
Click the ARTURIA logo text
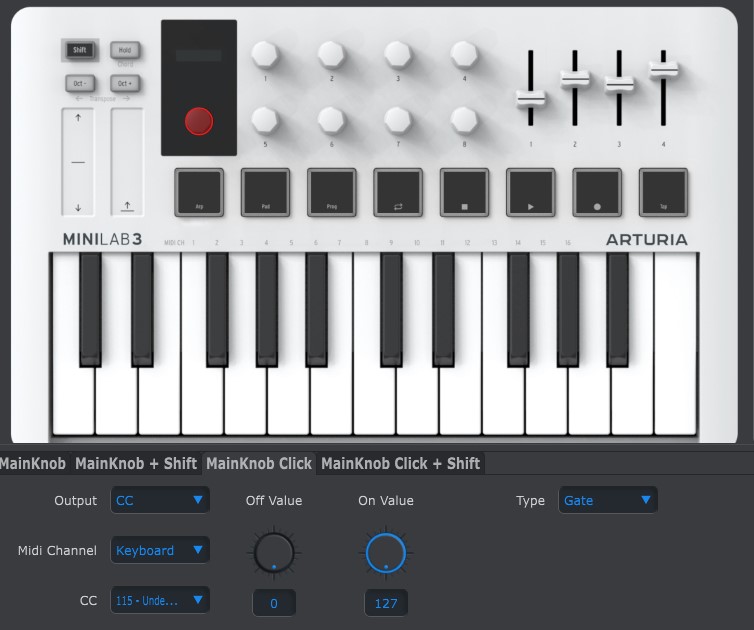pos(647,239)
